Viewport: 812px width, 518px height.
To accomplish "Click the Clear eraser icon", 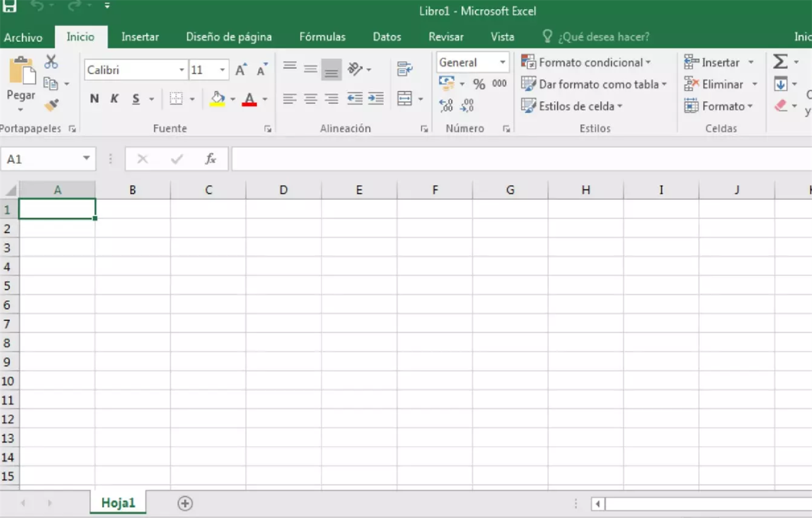I will (781, 105).
